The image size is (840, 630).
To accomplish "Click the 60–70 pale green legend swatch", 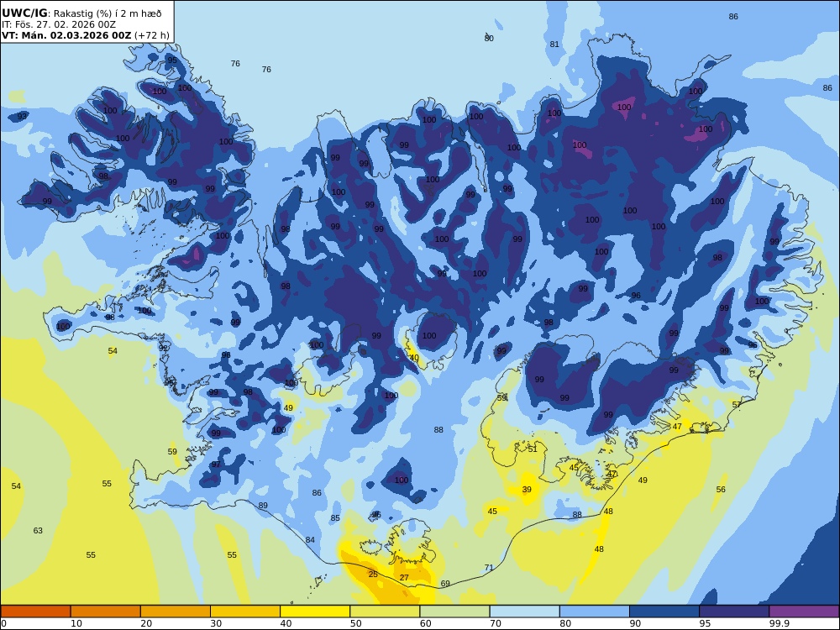I will click(454, 612).
